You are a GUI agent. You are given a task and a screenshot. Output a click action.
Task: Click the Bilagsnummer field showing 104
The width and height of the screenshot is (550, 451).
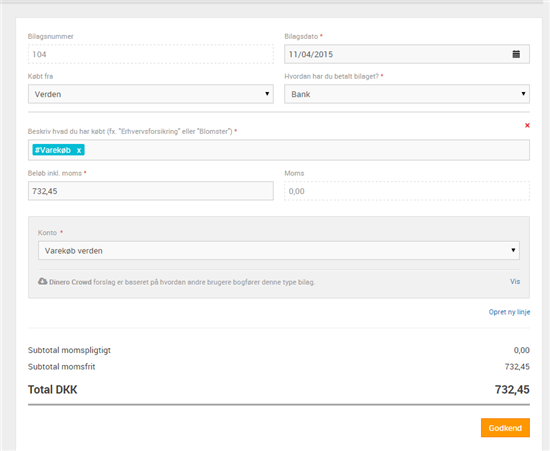(x=151, y=54)
